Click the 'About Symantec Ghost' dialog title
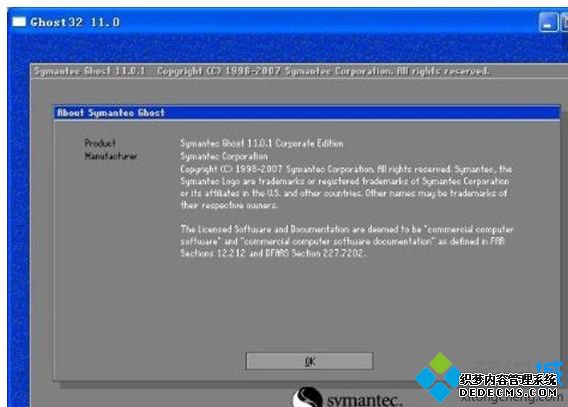Image resolution: width=568 pixels, height=407 pixels. (x=111, y=113)
